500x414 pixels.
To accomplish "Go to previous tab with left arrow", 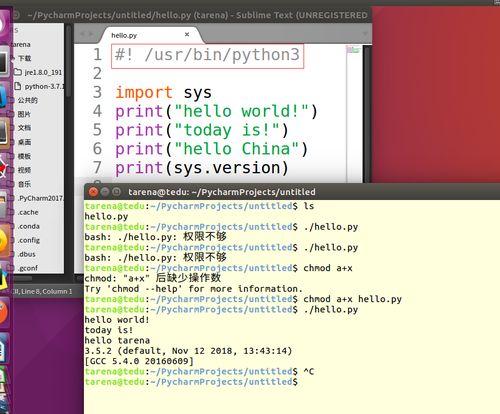I will tap(82, 34).
